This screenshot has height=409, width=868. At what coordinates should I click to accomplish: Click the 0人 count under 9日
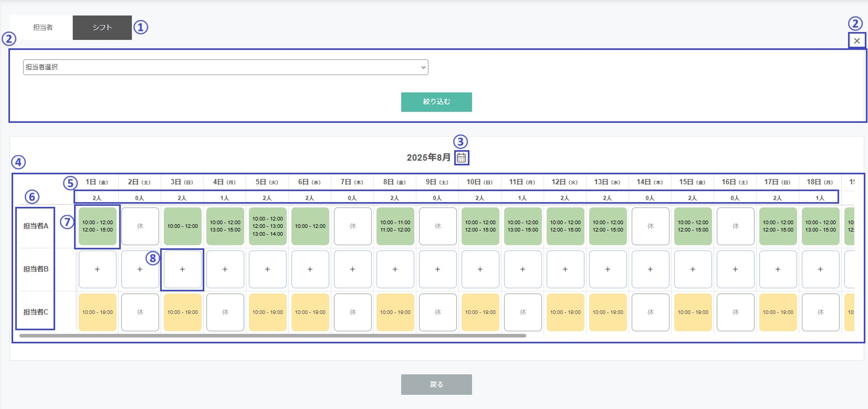pyautogui.click(x=437, y=198)
